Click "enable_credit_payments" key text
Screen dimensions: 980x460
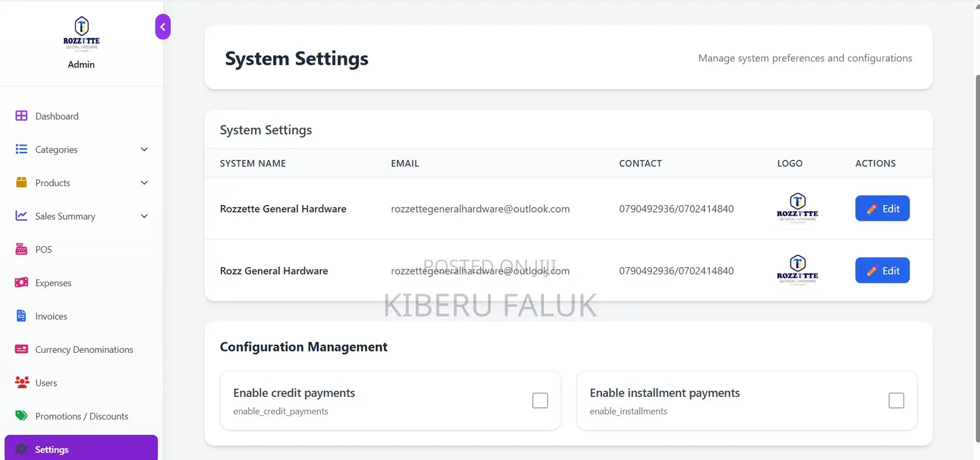click(281, 411)
